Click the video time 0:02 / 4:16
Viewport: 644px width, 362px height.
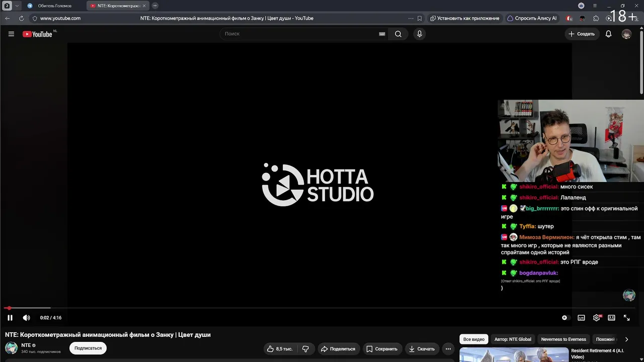[51, 318]
